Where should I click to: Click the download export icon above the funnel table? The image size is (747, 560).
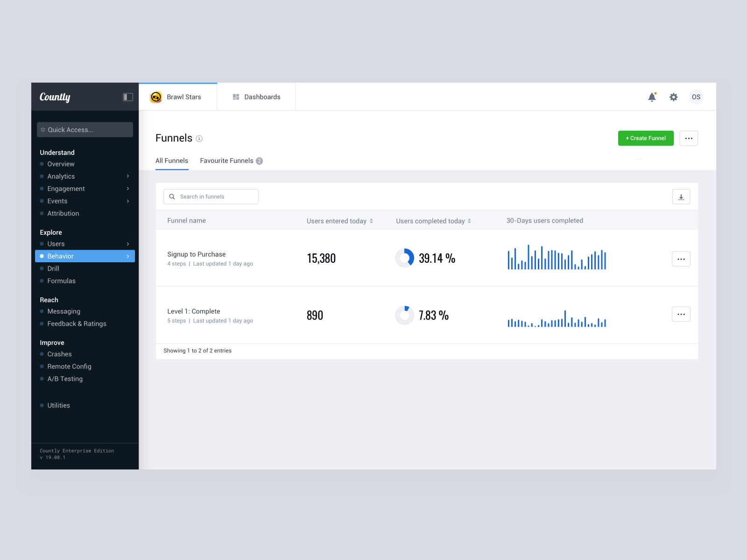click(x=681, y=196)
